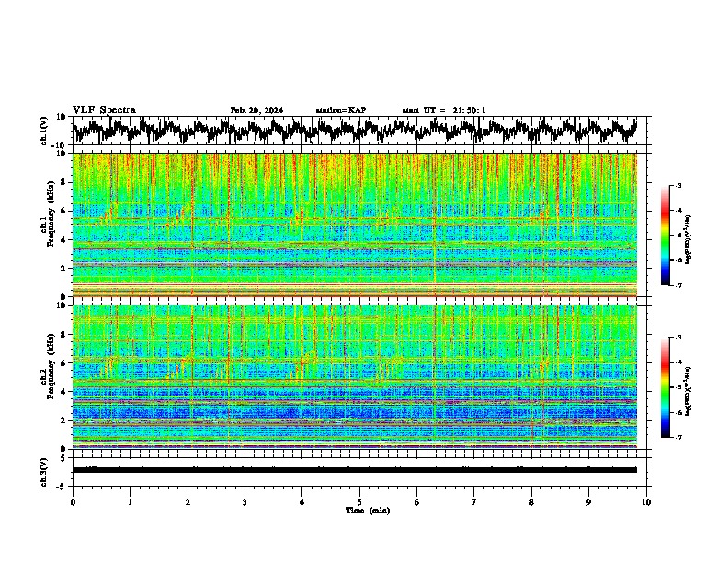Click time axis tick label '3'
The image size is (728, 563).
coord(245,502)
